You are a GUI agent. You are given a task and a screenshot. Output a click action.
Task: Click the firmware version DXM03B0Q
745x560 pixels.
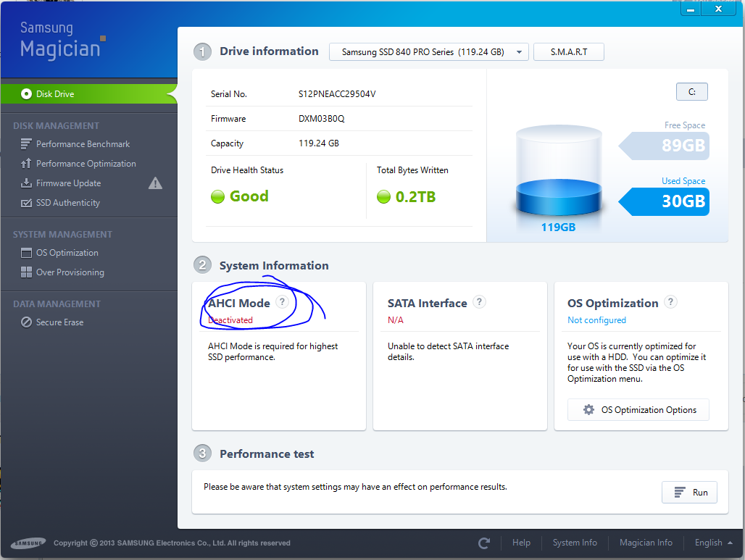click(321, 119)
